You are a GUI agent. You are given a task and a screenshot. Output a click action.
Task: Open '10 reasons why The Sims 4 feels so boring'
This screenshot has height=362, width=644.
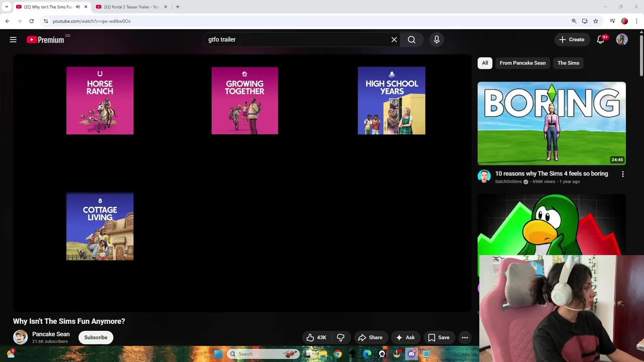tap(551, 173)
